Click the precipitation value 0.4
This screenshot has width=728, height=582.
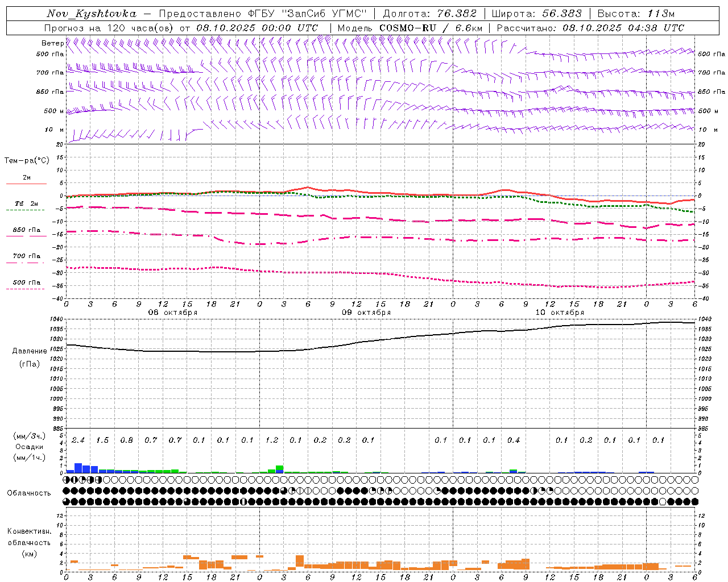(513, 440)
